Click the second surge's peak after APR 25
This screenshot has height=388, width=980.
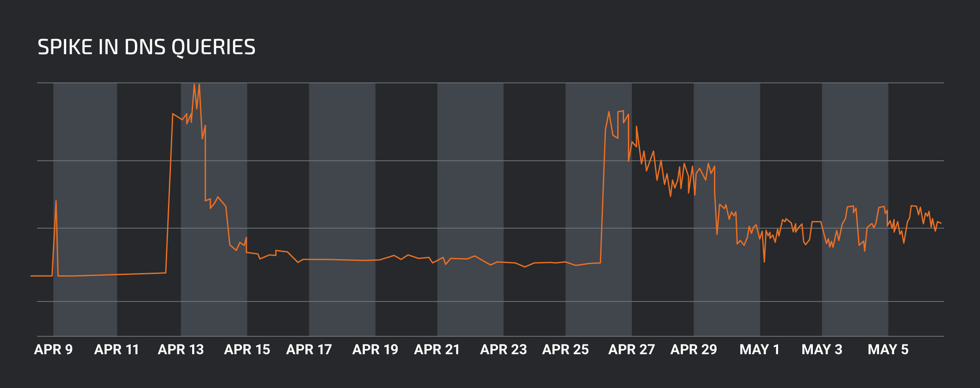(622, 111)
